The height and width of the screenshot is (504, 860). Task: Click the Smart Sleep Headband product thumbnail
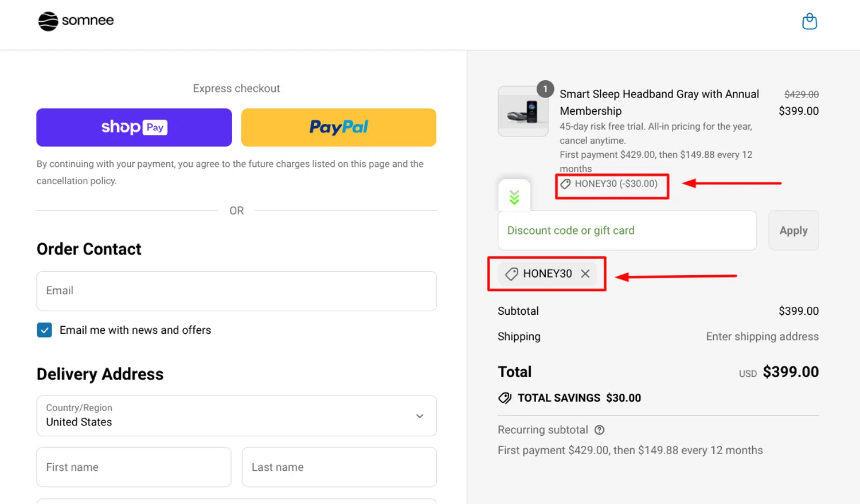pyautogui.click(x=523, y=111)
